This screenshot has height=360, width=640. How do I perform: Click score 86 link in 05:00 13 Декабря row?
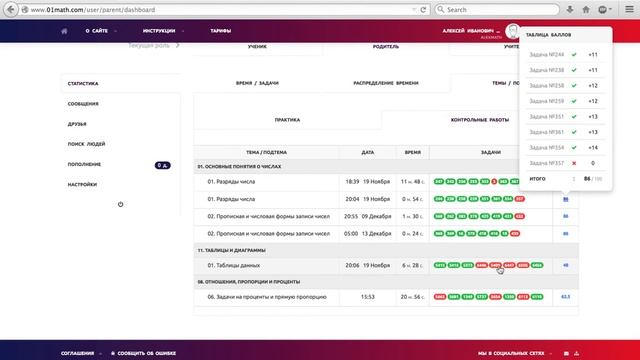click(x=565, y=233)
